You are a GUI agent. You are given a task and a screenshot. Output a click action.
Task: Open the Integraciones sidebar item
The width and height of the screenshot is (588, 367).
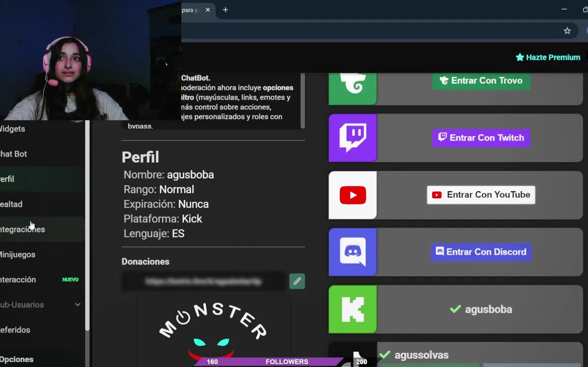[42, 229]
